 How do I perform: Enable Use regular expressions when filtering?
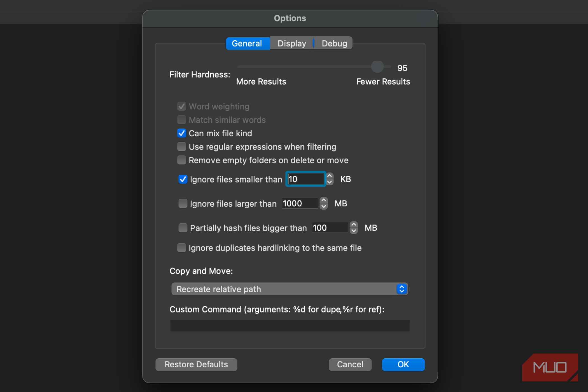pos(182,147)
